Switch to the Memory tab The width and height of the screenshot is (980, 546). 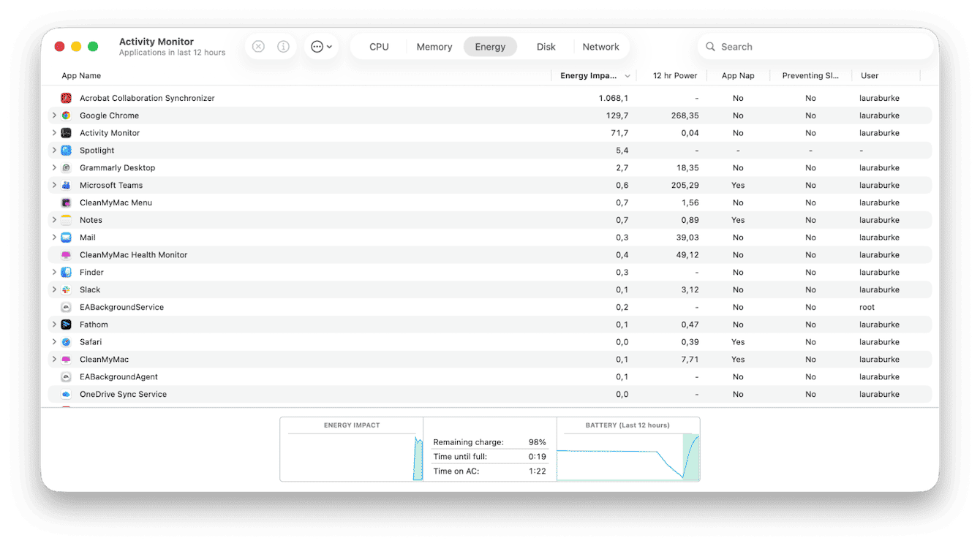point(434,46)
